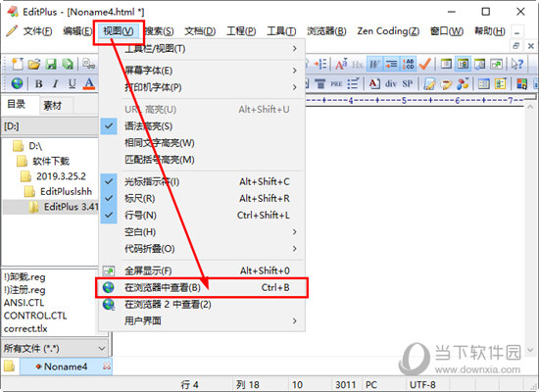
Task: Click the Aa font settings icon
Action: (x=341, y=64)
